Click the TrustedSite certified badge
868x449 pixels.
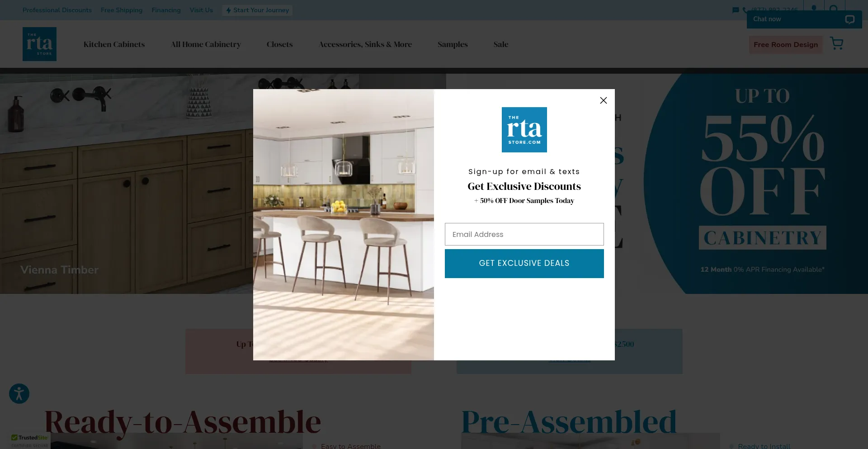click(x=30, y=440)
